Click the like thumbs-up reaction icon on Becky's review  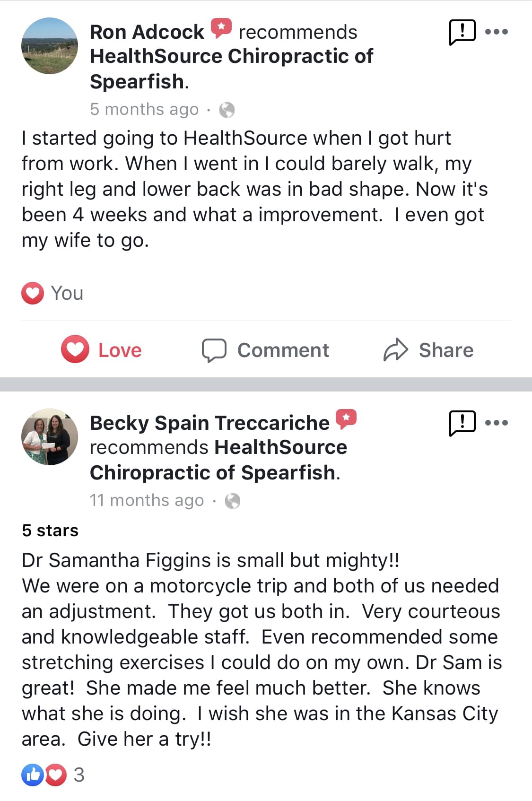click(32, 775)
